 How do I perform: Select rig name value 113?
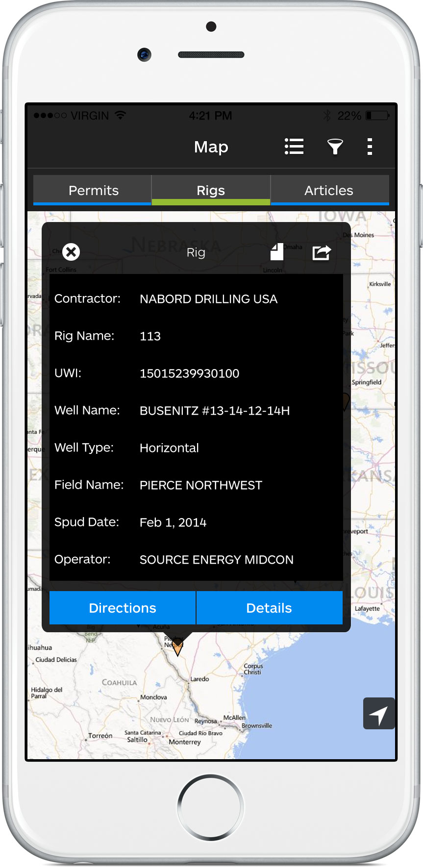tap(150, 336)
